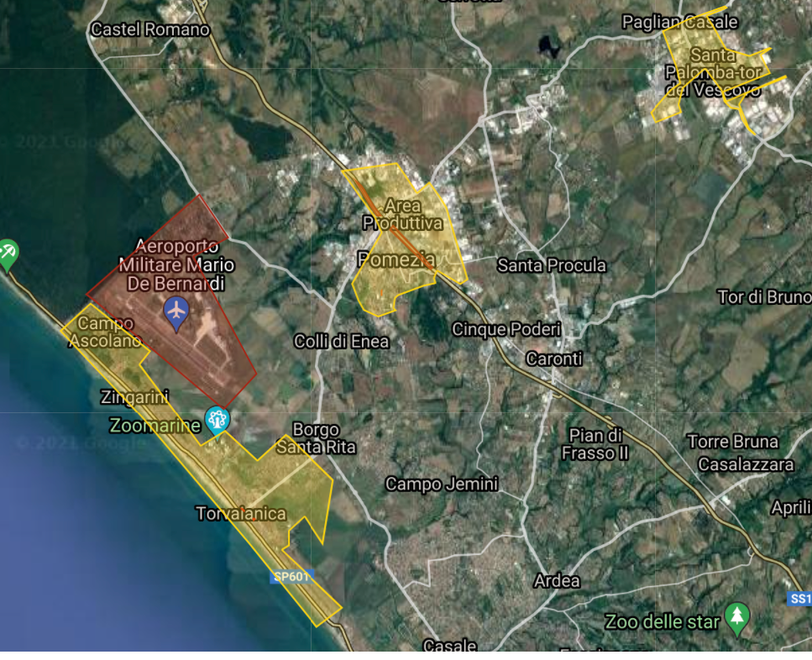Select the Santa Procula label
The height and width of the screenshot is (660, 812).
point(552,265)
